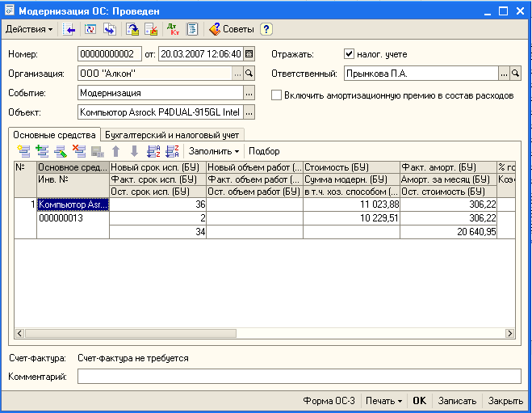The height and width of the screenshot is (413, 532).
Task: Click the table's horizontal scrollbar right arrow
Action: (x=509, y=333)
